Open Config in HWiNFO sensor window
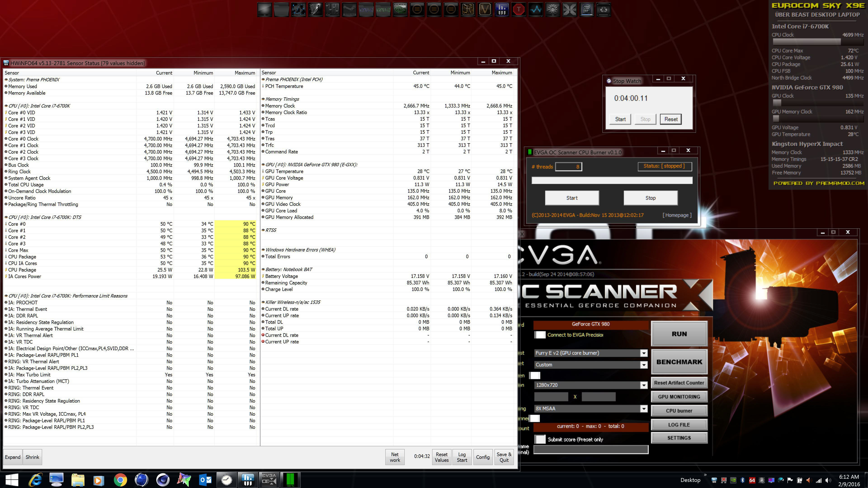Viewport: 868px width, 488px height. click(x=483, y=457)
